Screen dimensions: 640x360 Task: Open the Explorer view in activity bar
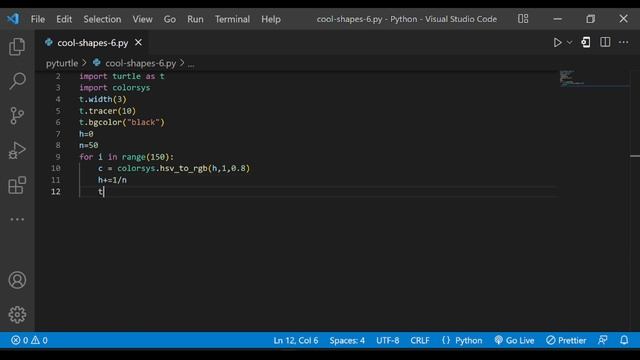(17, 47)
